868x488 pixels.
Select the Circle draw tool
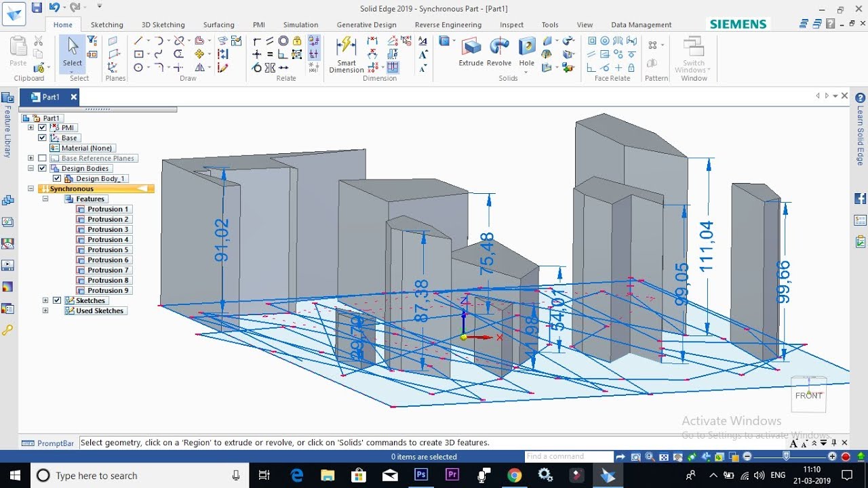(138, 68)
